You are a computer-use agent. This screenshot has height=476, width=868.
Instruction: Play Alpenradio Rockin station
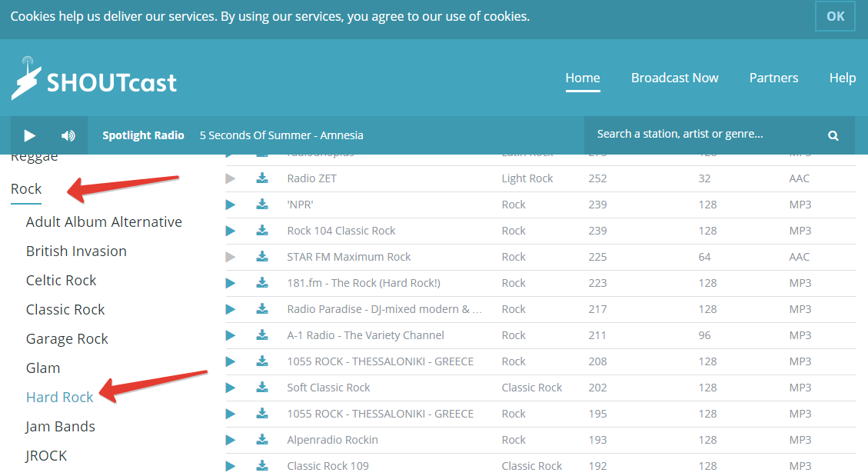click(x=231, y=441)
